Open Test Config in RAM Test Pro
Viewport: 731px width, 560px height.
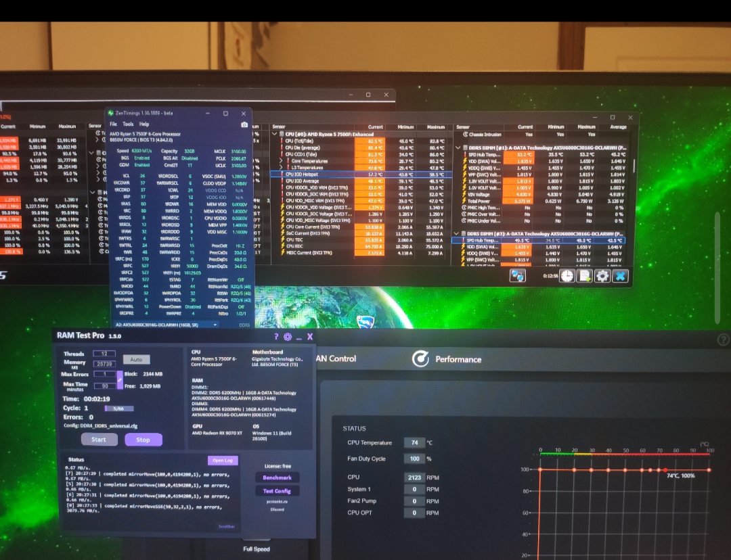pyautogui.click(x=277, y=490)
